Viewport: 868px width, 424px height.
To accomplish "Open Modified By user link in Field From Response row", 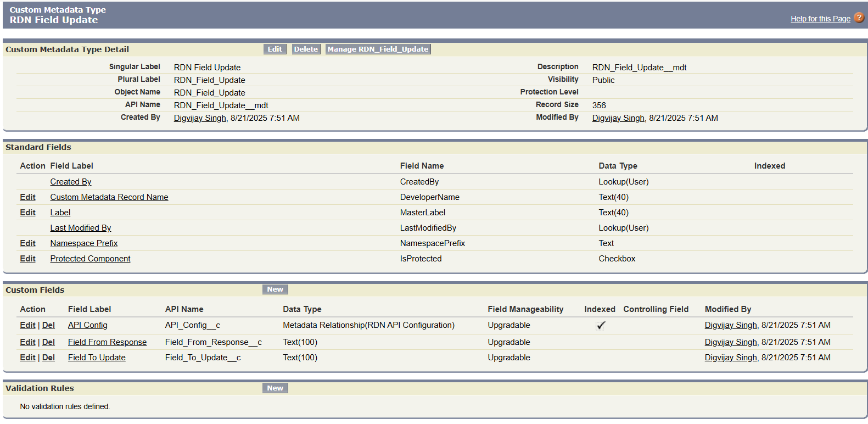I will (x=731, y=342).
